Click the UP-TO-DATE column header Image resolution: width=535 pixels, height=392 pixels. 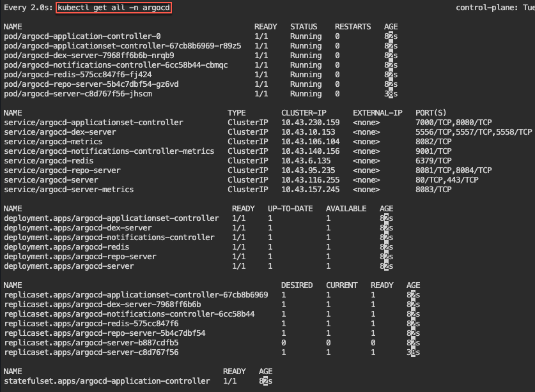coord(291,209)
